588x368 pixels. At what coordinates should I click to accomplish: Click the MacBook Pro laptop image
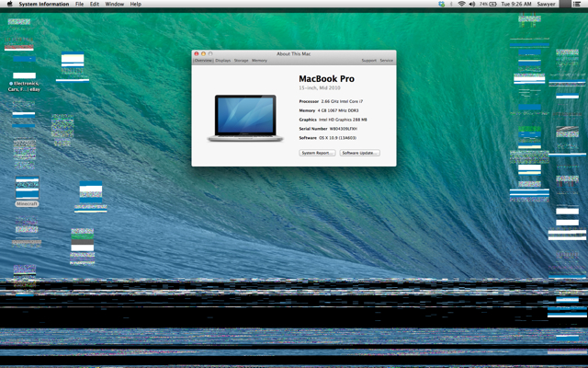point(245,118)
